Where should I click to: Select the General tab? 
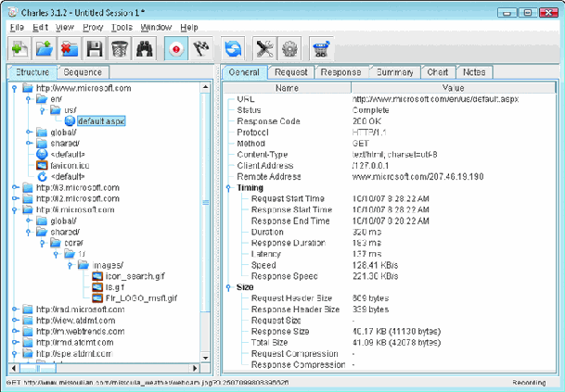tap(244, 72)
